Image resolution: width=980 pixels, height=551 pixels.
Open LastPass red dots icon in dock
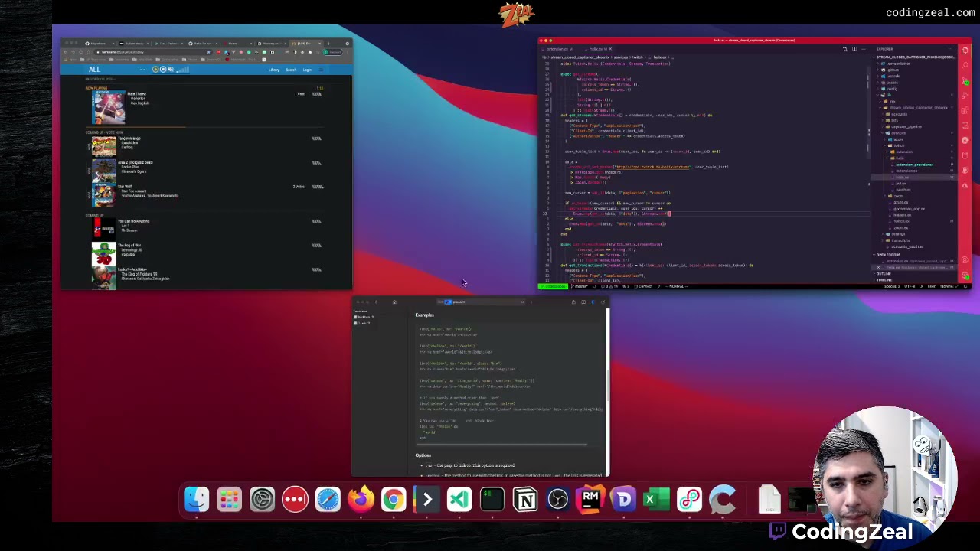coord(295,500)
